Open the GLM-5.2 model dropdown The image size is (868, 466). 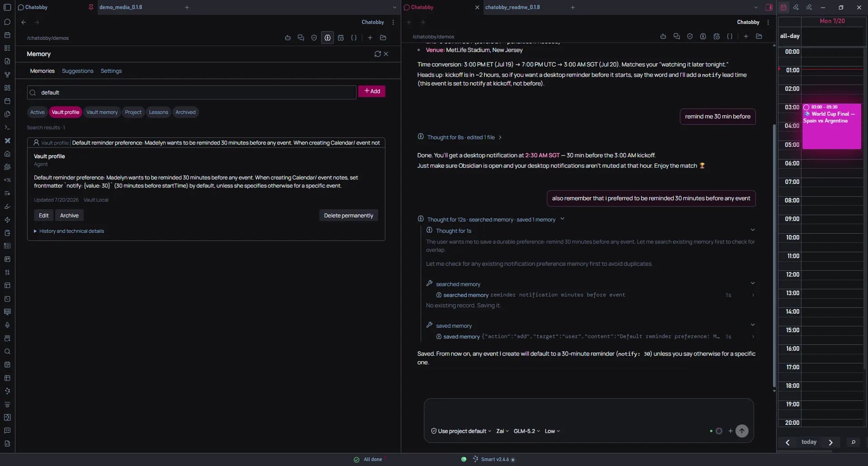[x=526, y=431]
